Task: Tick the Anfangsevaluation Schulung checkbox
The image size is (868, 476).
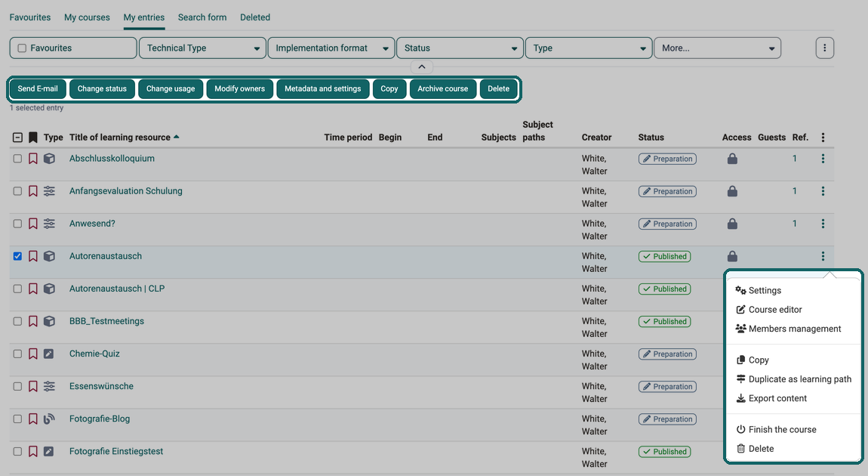Action: click(17, 191)
